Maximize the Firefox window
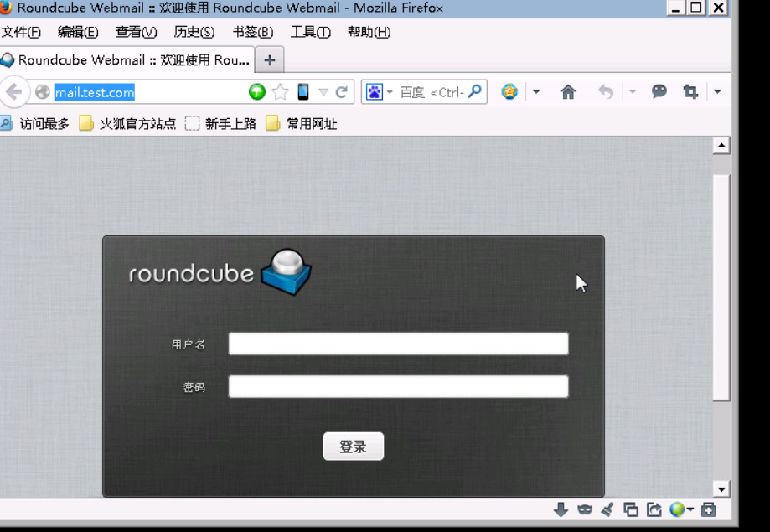 696,8
